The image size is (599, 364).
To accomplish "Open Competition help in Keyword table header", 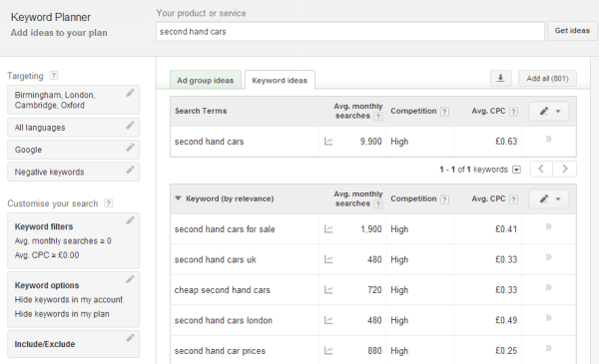I will click(444, 199).
